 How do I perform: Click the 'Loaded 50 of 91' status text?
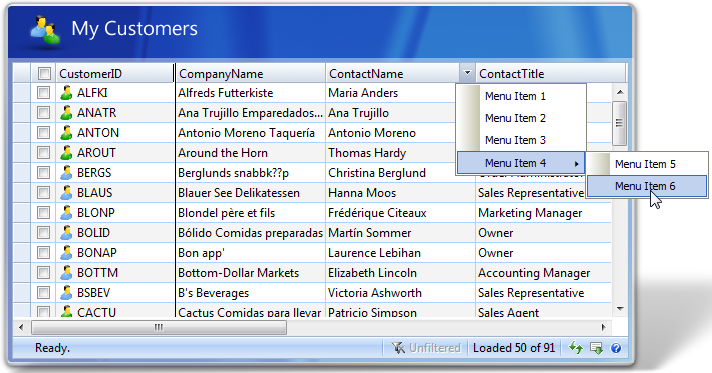point(514,348)
